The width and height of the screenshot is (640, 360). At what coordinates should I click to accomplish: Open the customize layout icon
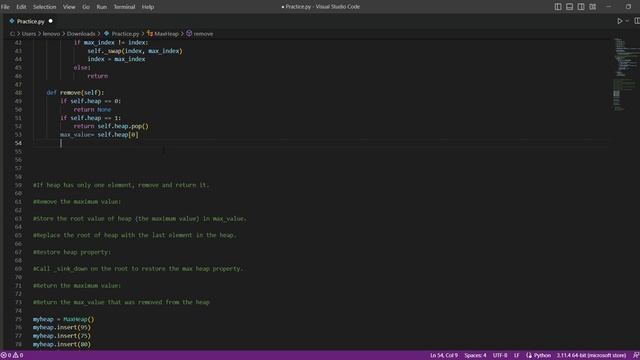tap(593, 7)
